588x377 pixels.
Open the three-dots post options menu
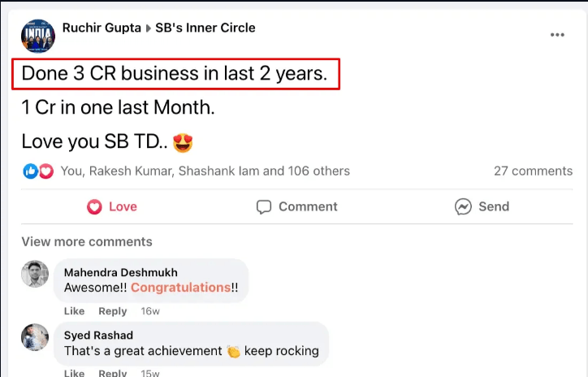[x=557, y=35]
